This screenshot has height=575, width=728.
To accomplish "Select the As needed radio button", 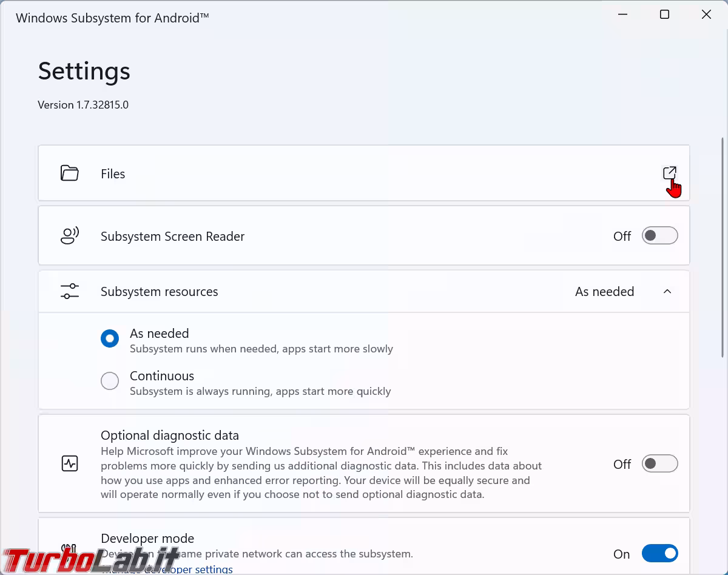I will click(110, 338).
